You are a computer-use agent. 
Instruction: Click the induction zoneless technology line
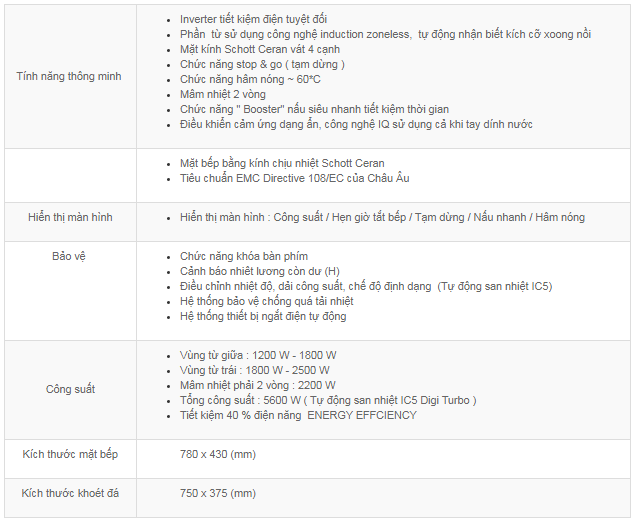(x=386, y=34)
